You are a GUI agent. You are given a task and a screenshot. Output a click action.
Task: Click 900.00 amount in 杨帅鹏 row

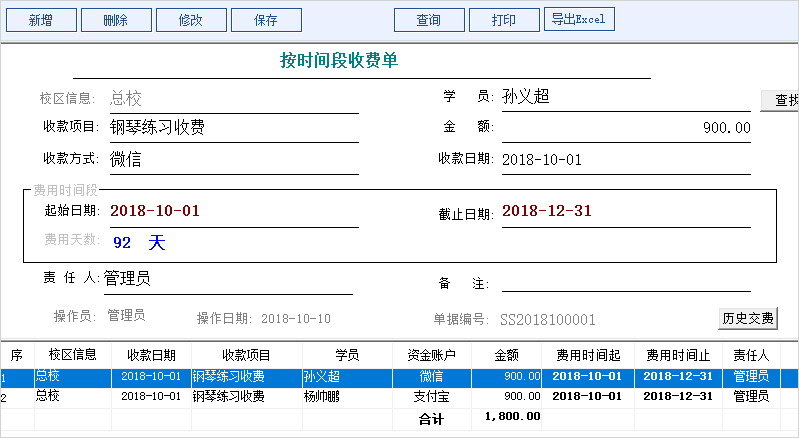507,396
